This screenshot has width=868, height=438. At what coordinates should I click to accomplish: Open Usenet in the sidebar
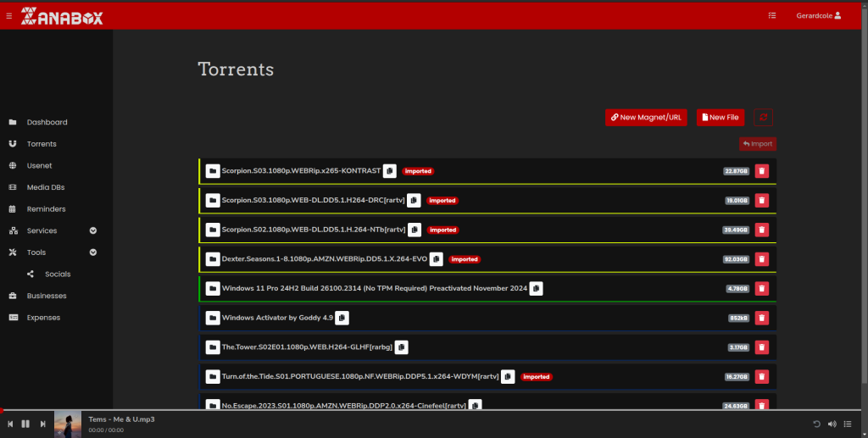(39, 165)
